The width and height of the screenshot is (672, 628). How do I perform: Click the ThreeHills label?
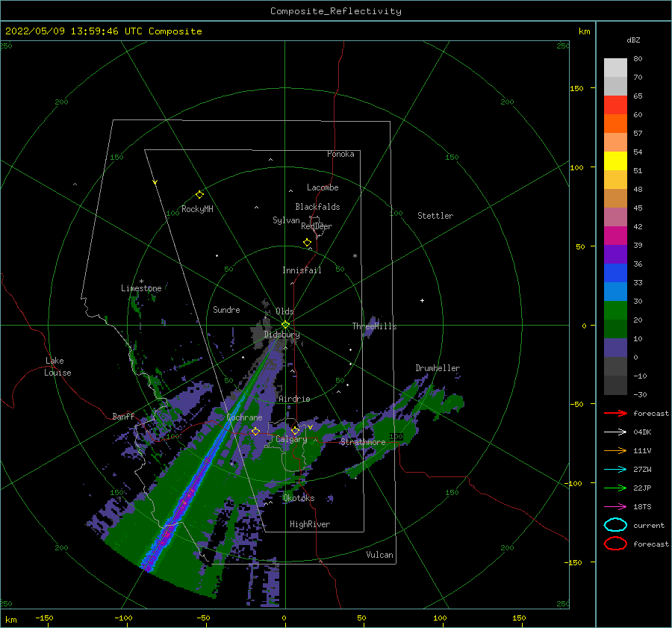(374, 326)
